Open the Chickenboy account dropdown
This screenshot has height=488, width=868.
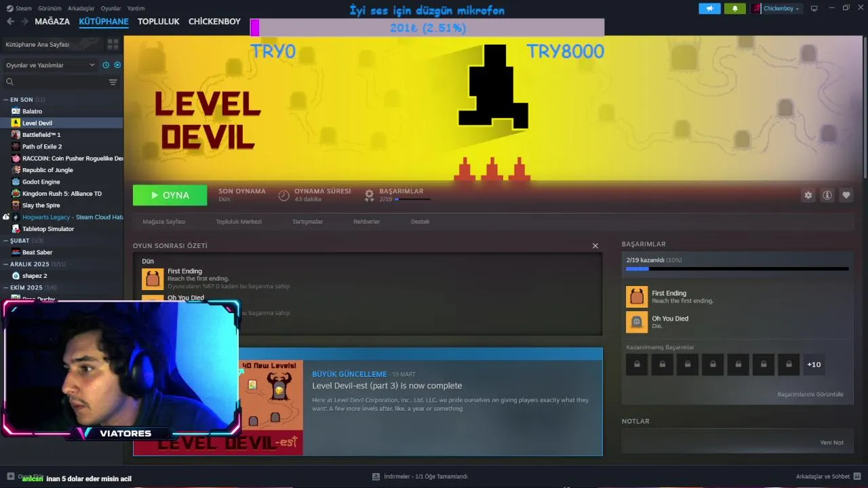pyautogui.click(x=782, y=8)
